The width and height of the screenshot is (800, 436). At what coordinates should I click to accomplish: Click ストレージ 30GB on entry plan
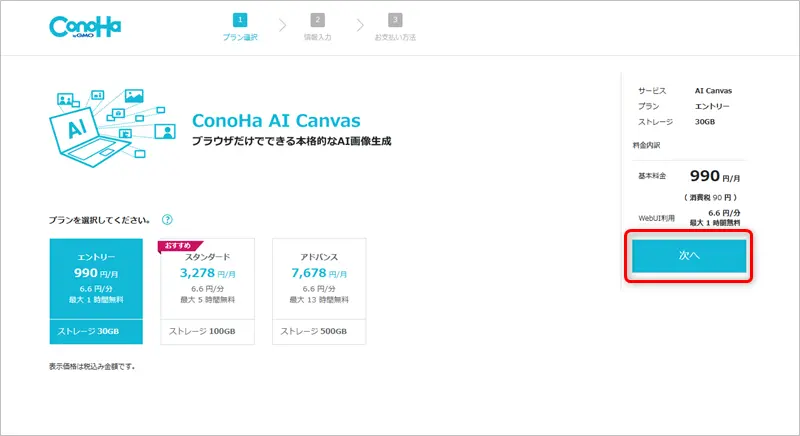88,331
